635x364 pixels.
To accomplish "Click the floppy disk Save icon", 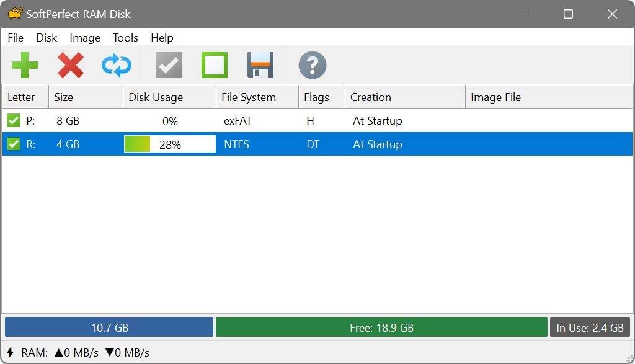I will pyautogui.click(x=260, y=65).
